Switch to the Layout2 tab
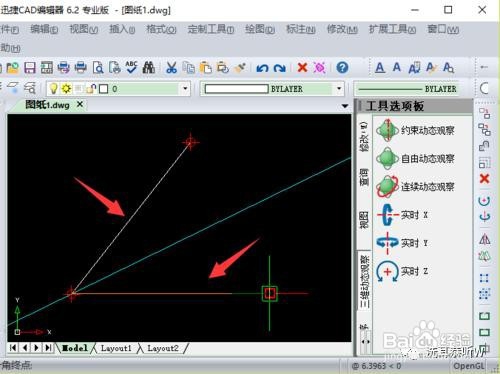The image size is (500, 374). coord(163,348)
